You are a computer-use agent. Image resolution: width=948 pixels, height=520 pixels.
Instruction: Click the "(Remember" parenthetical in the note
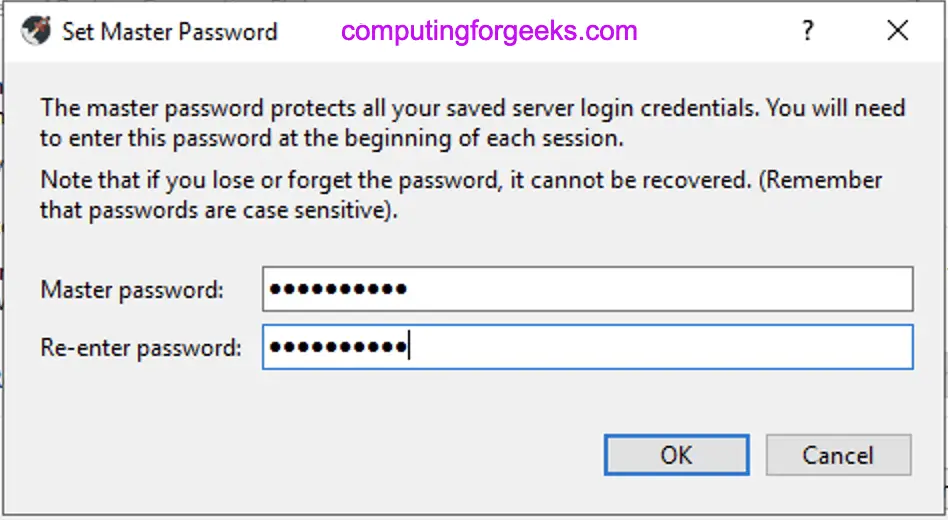[820, 180]
